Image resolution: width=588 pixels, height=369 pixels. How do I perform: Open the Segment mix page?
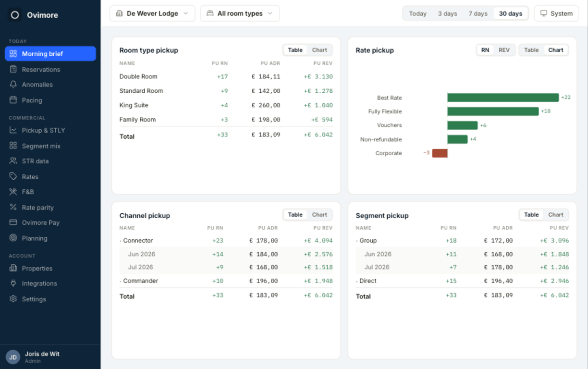[x=50, y=146]
